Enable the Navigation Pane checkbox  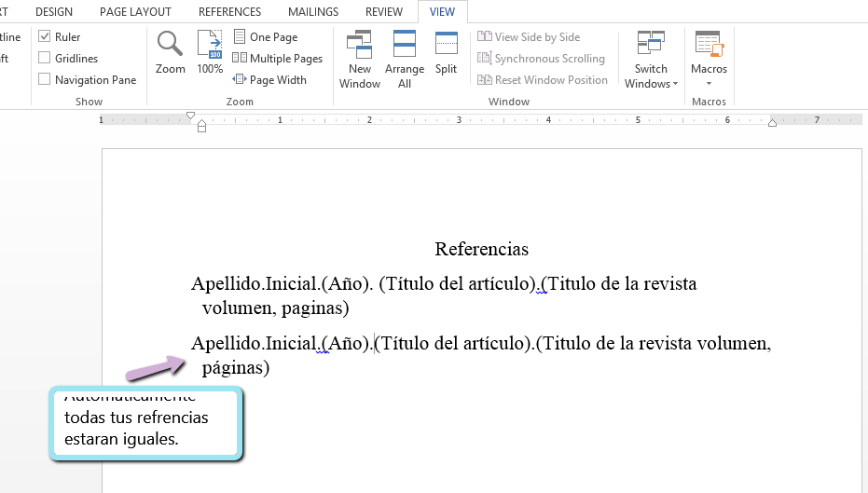pos(45,80)
